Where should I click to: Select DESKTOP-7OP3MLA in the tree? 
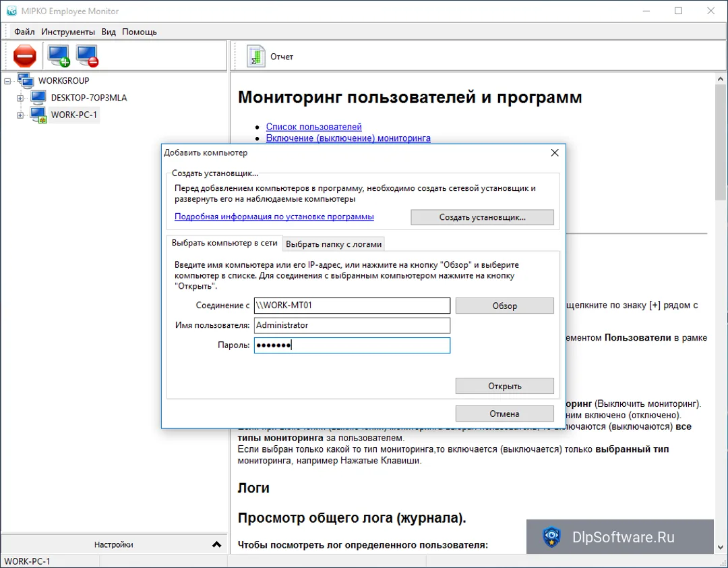(89, 98)
